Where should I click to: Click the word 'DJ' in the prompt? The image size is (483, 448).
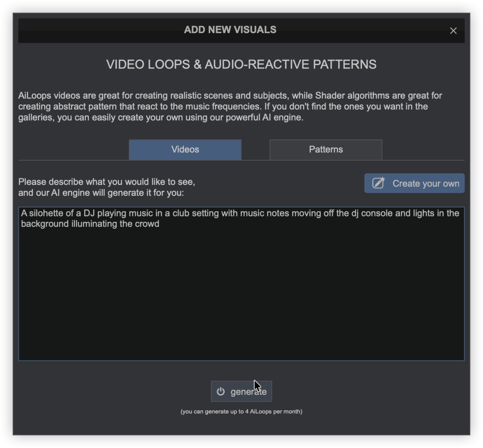coord(89,214)
